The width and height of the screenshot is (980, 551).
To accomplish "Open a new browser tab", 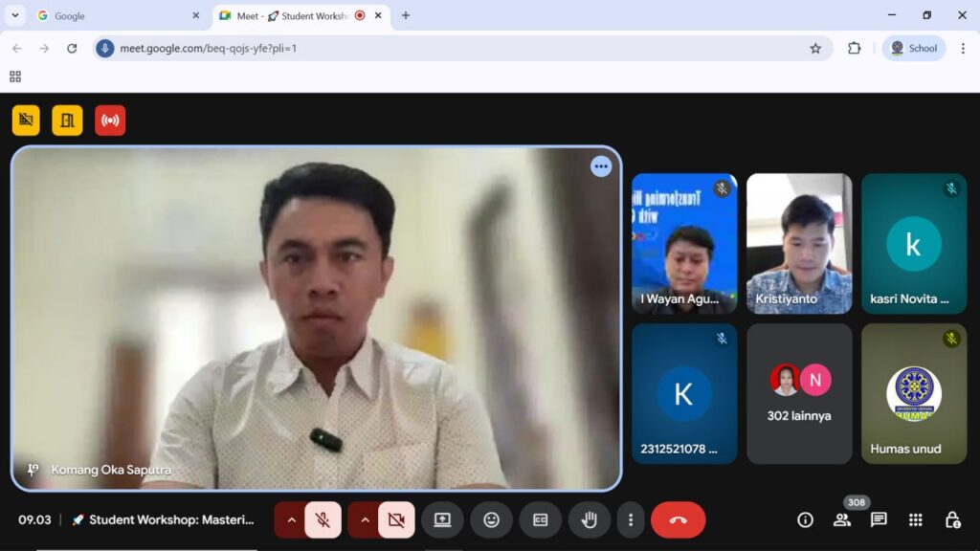I will point(406,15).
